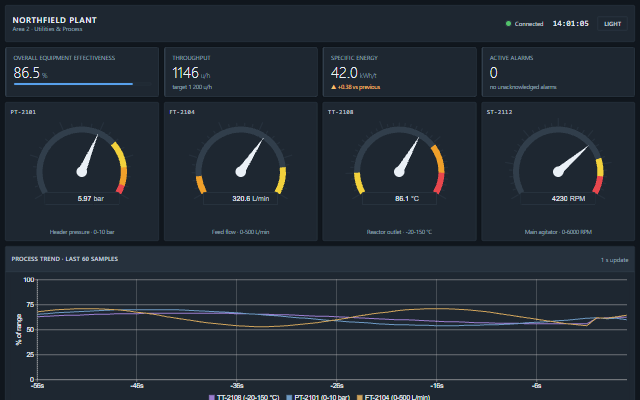This screenshot has width=640, height=400.
Task: Click the % of range axis title
Action: pyautogui.click(x=19, y=329)
